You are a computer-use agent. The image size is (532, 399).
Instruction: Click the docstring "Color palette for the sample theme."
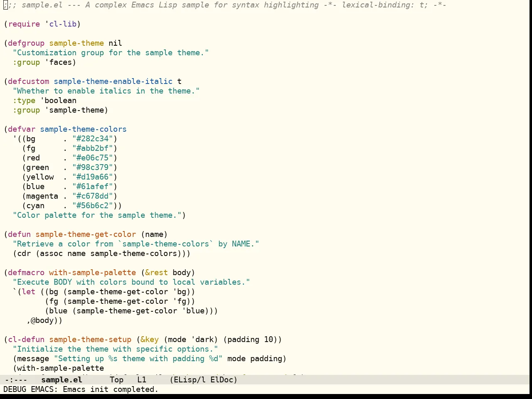97,215
